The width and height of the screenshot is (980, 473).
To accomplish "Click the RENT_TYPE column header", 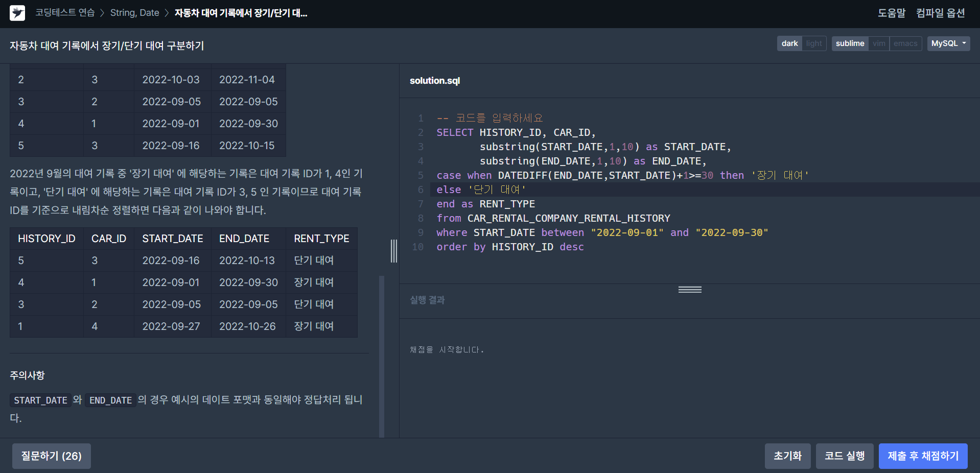I will 321,239.
